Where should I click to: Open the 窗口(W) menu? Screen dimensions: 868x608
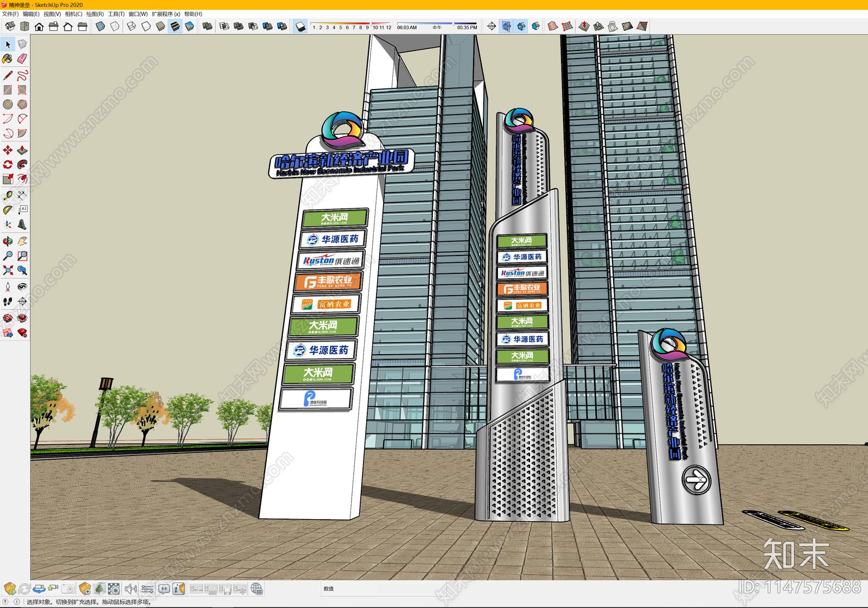[x=138, y=14]
